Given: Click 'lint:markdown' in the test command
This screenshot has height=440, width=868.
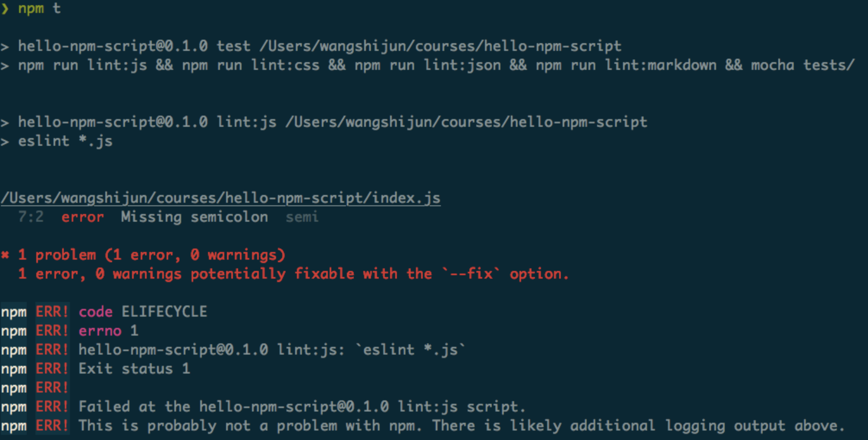Looking at the screenshot, I should click(x=660, y=65).
